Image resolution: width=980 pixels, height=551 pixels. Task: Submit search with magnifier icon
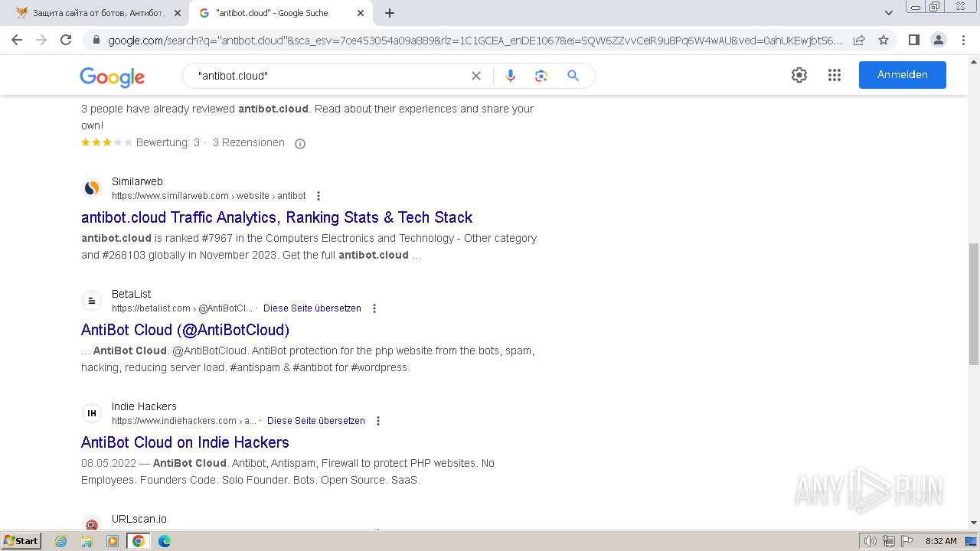tap(573, 76)
